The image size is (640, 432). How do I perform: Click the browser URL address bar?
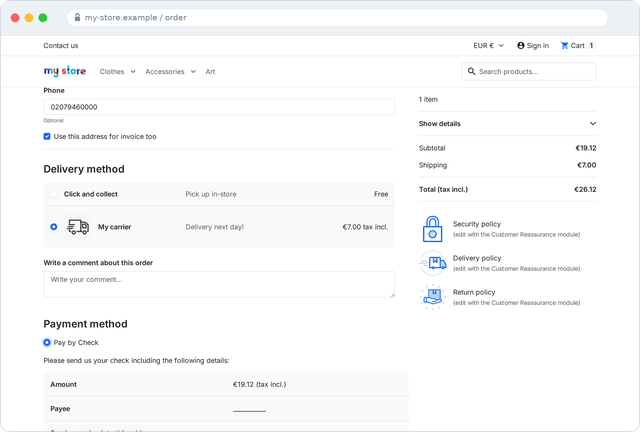click(x=338, y=18)
